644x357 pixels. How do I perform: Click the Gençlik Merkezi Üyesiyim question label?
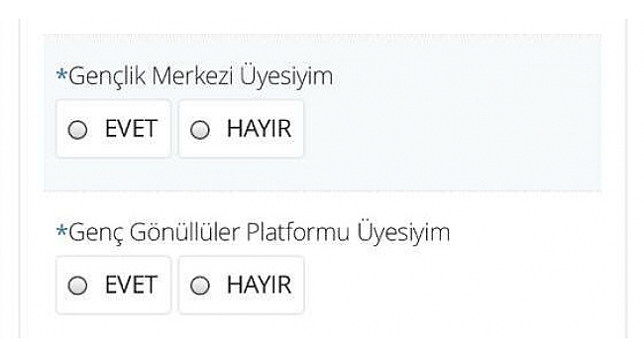[200, 76]
